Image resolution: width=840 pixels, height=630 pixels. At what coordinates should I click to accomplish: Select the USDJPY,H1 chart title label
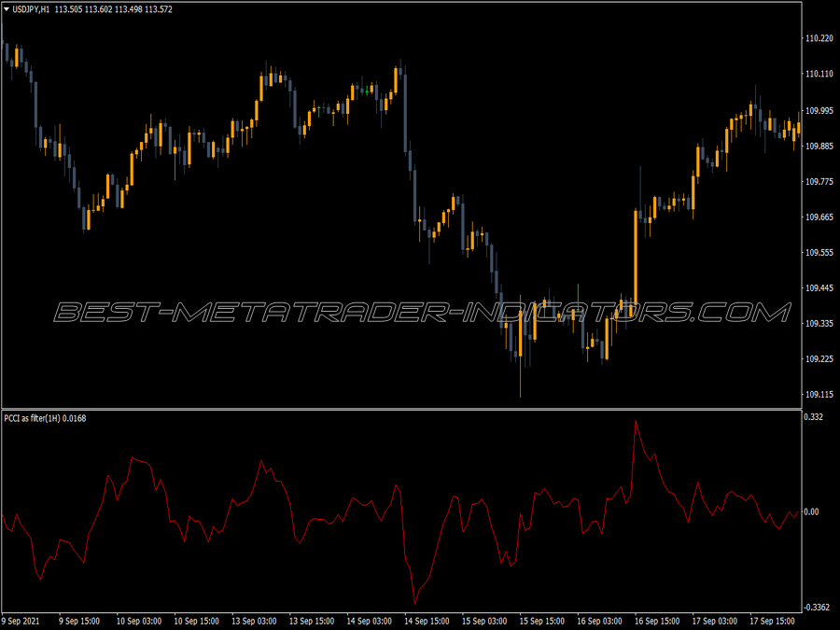coord(32,7)
